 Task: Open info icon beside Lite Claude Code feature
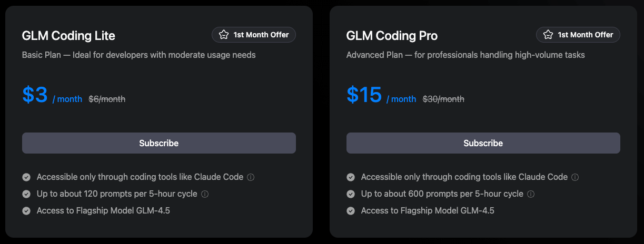(251, 177)
